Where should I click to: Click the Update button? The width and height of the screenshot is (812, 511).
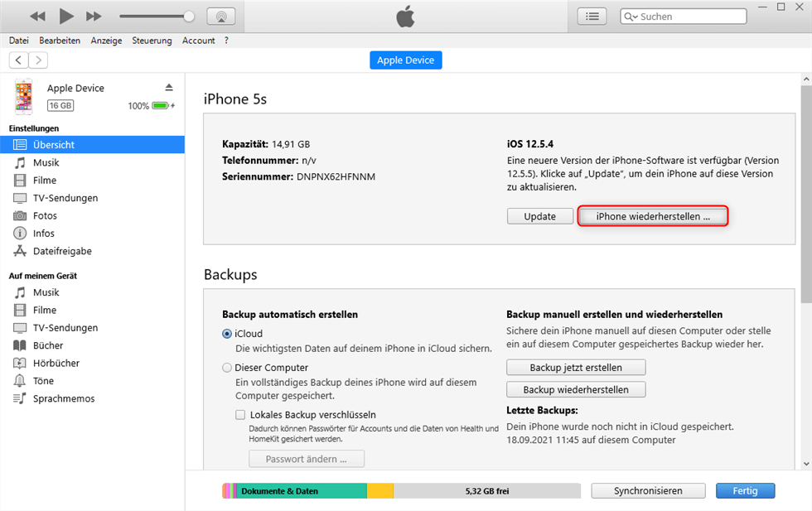(540, 216)
